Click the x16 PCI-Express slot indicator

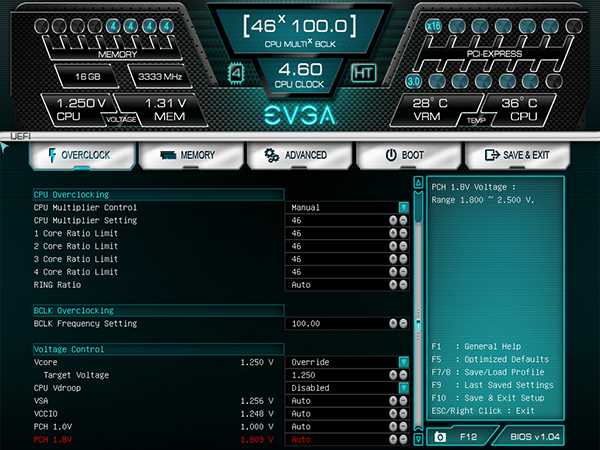coord(433,26)
